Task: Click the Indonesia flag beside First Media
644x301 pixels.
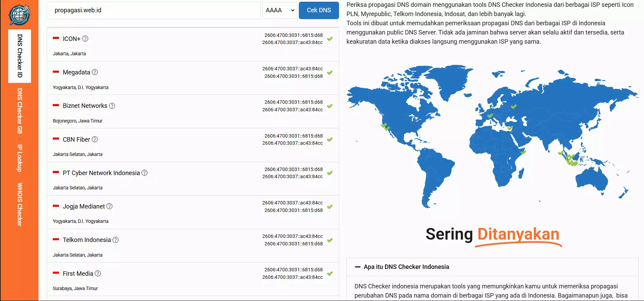Action: pyautogui.click(x=56, y=273)
